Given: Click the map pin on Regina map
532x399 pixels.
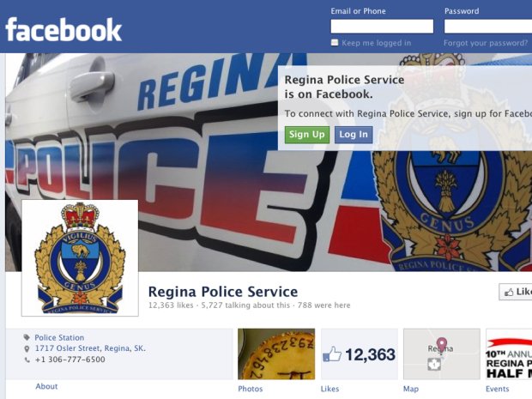Looking at the screenshot, I should click(441, 346).
